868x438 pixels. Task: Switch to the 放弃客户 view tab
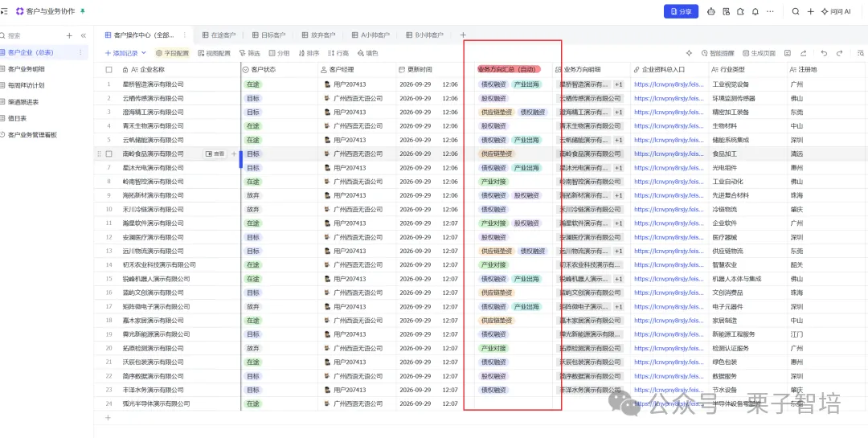(318, 35)
